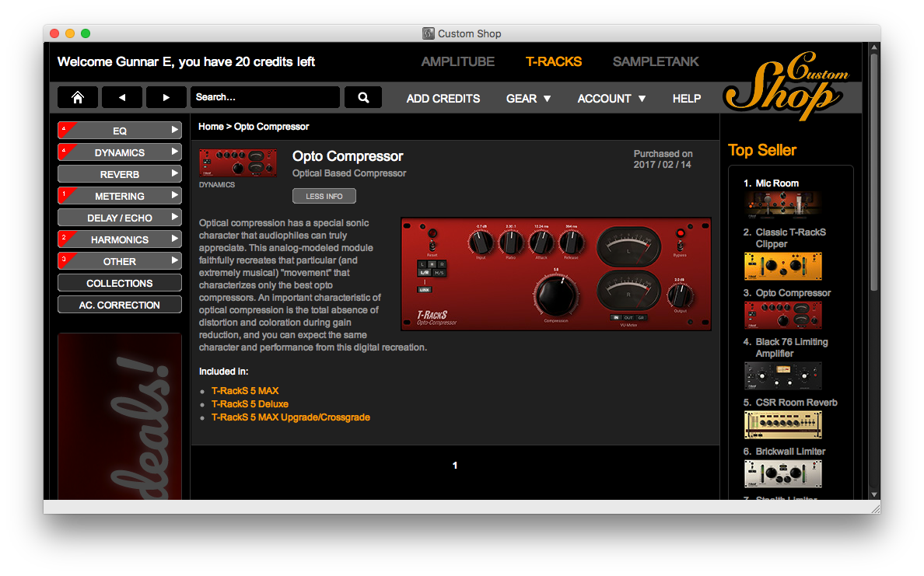This screenshot has height=576, width=924.
Task: Click the deals promotional banner
Action: [120, 417]
